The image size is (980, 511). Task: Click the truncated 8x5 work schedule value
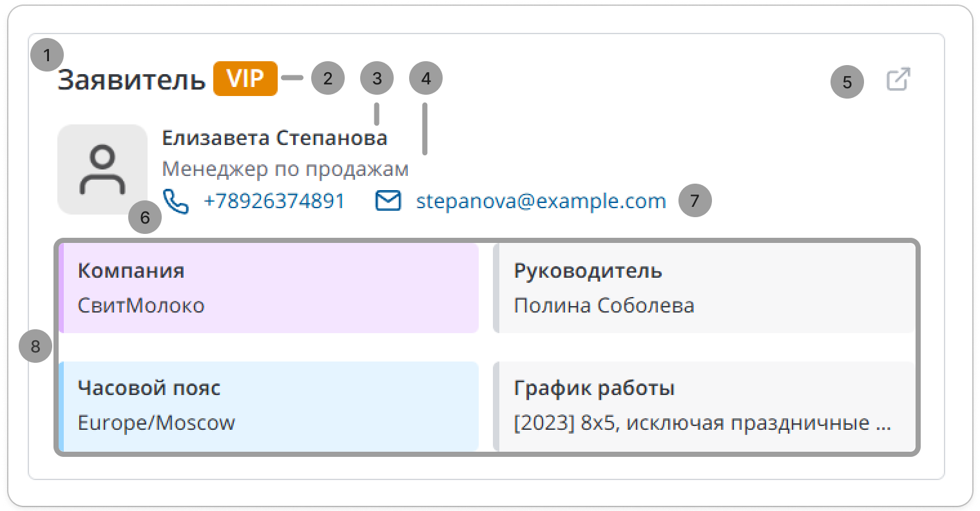[702, 423]
